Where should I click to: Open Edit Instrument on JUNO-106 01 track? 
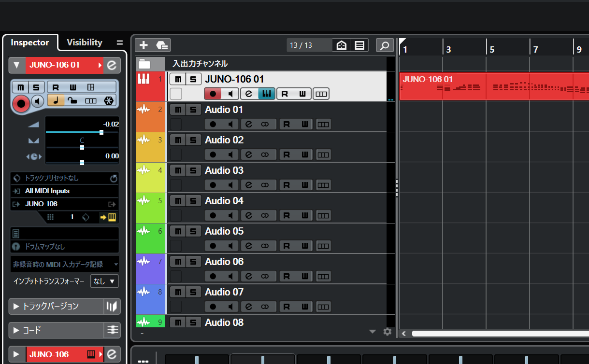pyautogui.click(x=266, y=94)
